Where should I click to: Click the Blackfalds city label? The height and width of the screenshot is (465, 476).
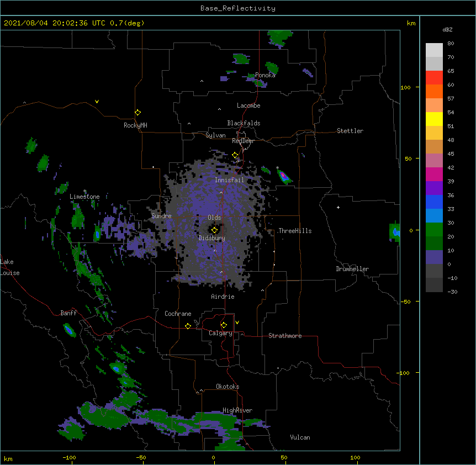tap(244, 123)
